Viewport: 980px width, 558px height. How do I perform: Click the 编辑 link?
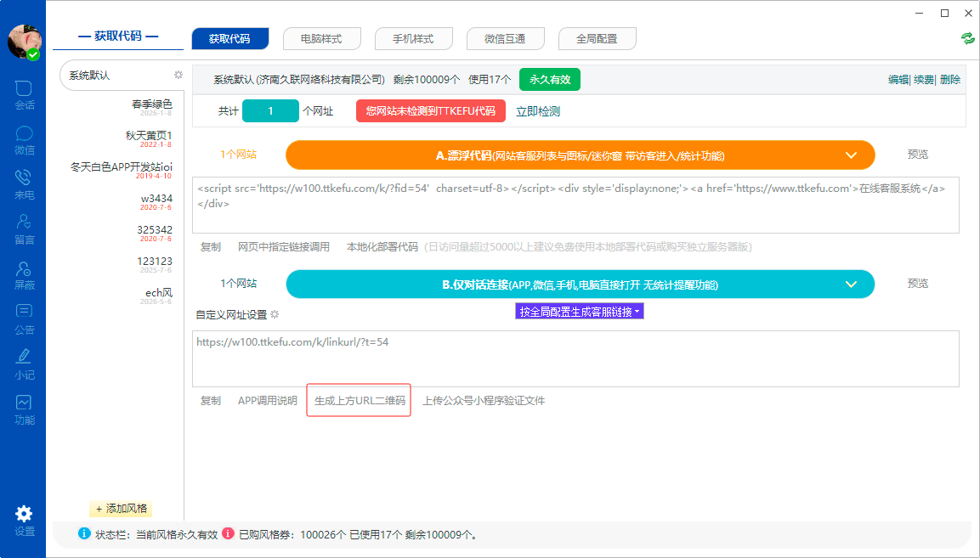[898, 79]
